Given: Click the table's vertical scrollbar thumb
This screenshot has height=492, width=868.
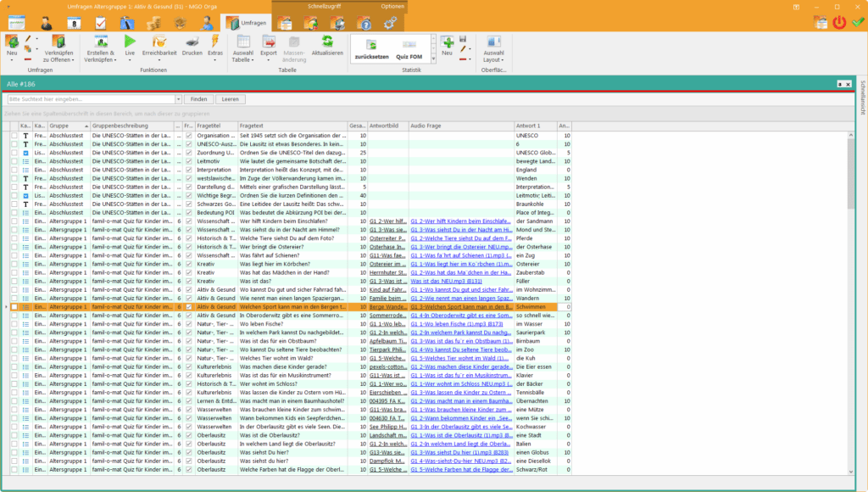Looking at the screenshot, I should 851,173.
